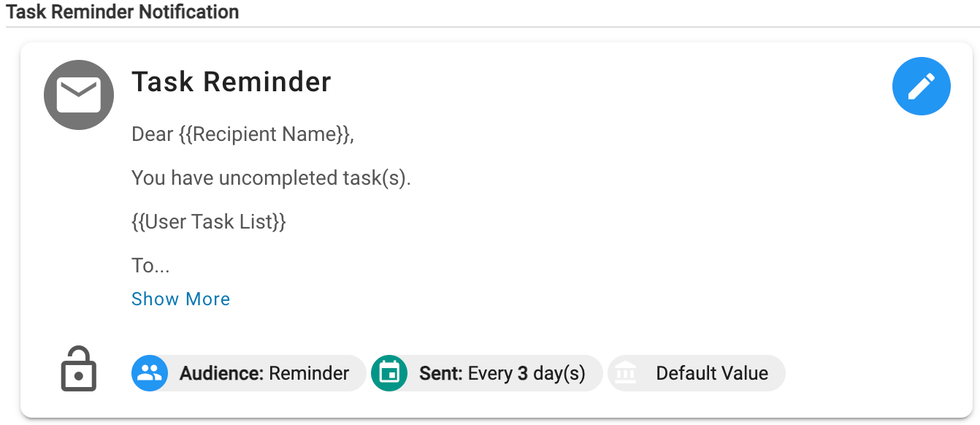Select the {{Recipient Name}} placeholder
The height and width of the screenshot is (425, 980).
pos(266,134)
